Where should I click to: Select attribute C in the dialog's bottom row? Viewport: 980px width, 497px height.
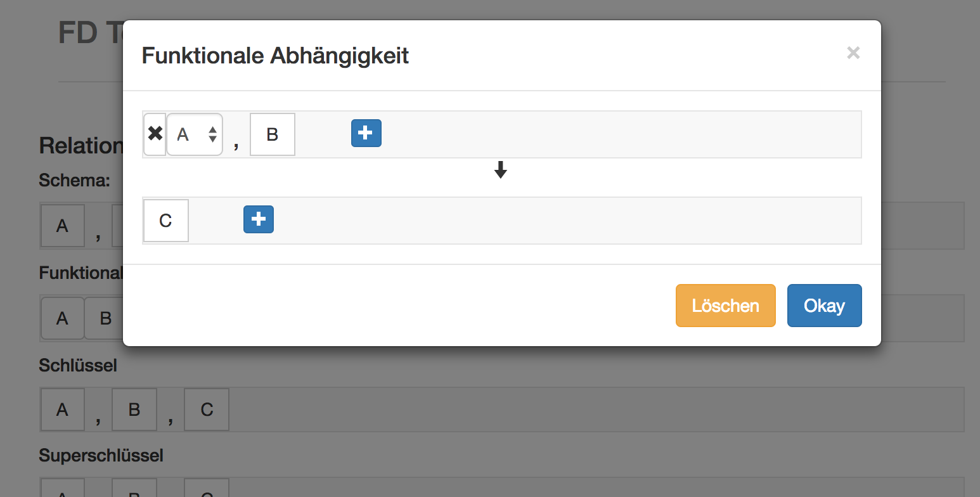(x=166, y=221)
